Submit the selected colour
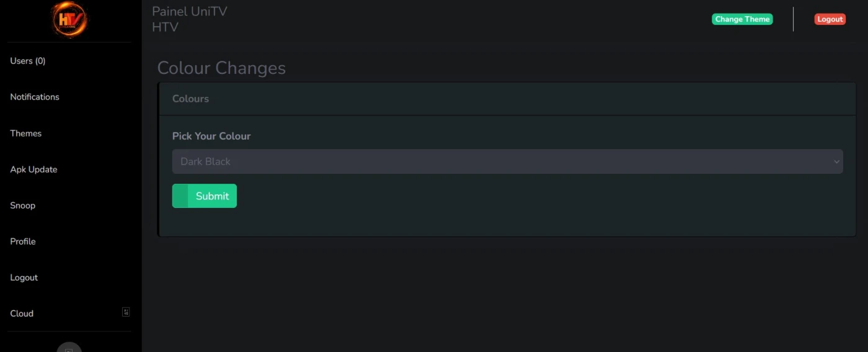Viewport: 868px width, 352px height. point(205,196)
